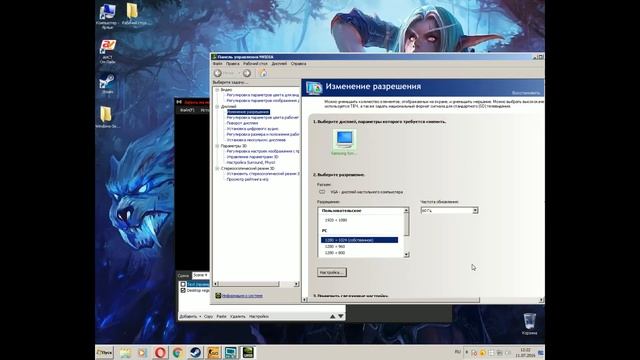Click task tree horizontal scrollbar right arrow

296,284
